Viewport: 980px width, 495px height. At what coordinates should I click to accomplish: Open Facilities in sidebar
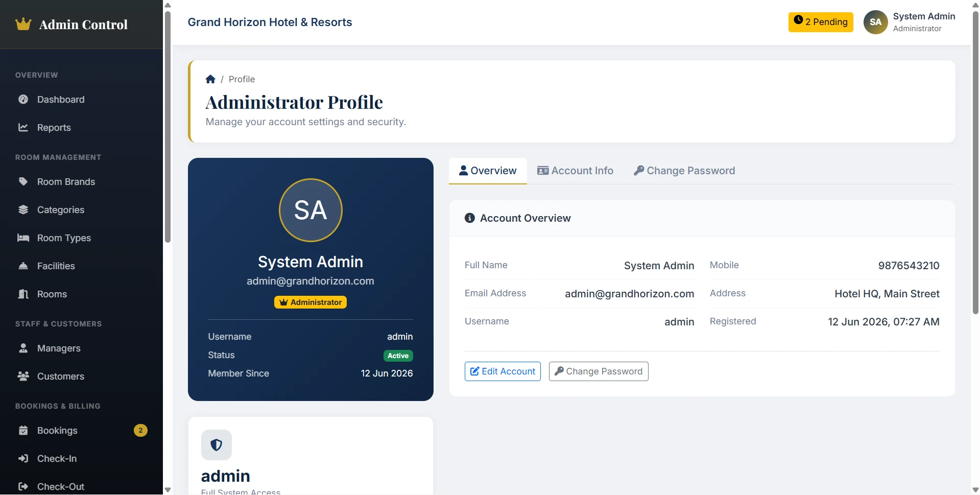click(x=82, y=266)
